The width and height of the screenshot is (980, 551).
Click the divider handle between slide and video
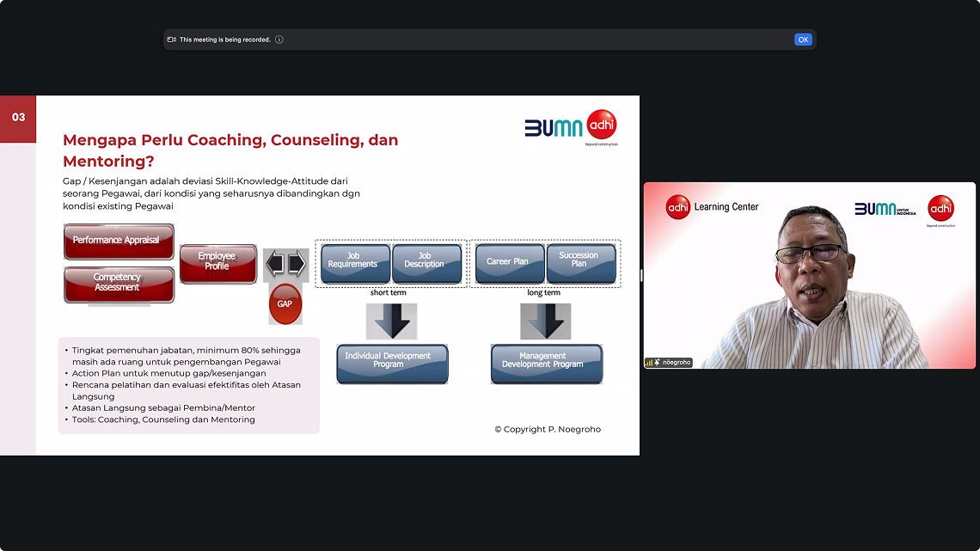tap(641, 276)
